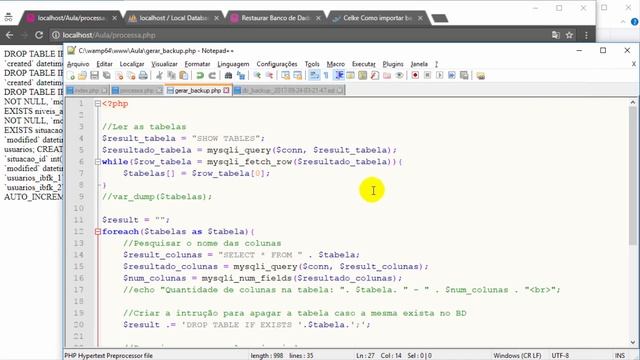Open the Visualizar menu
The image size is (640, 360).
tap(164, 64)
